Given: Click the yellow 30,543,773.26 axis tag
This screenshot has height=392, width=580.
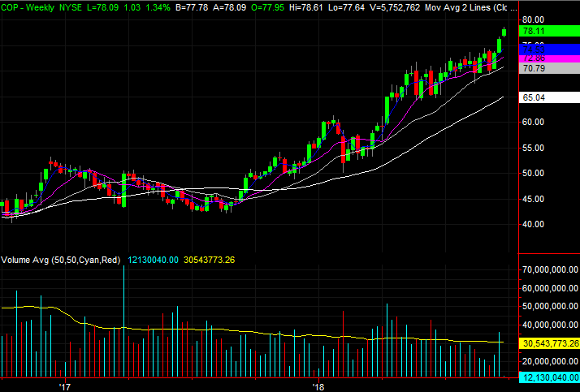Looking at the screenshot, I should coord(549,343).
